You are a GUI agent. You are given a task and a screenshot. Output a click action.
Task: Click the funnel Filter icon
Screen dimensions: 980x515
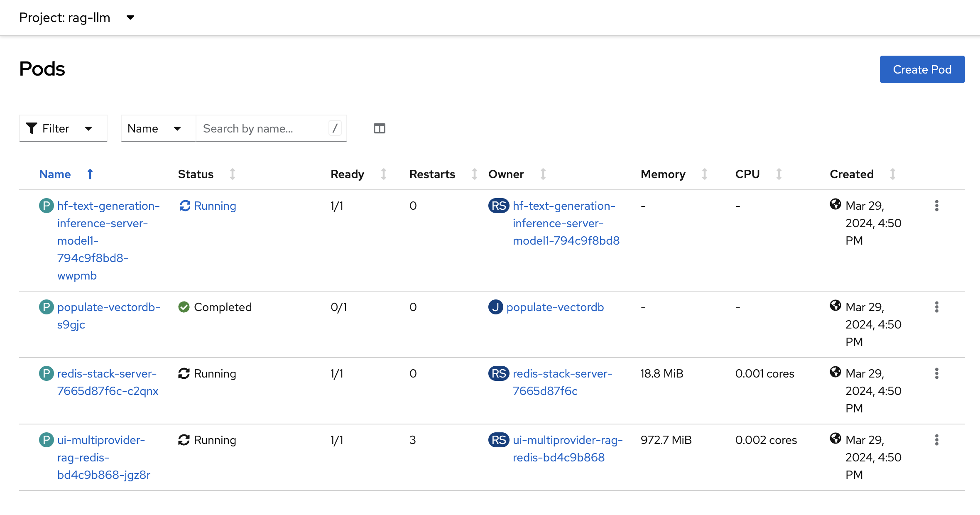[32, 129]
